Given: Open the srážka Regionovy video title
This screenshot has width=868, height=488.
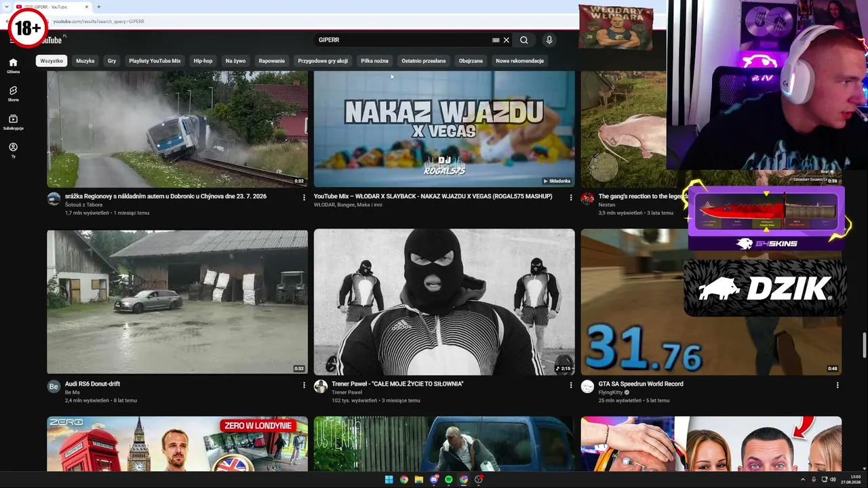Looking at the screenshot, I should coord(165,197).
